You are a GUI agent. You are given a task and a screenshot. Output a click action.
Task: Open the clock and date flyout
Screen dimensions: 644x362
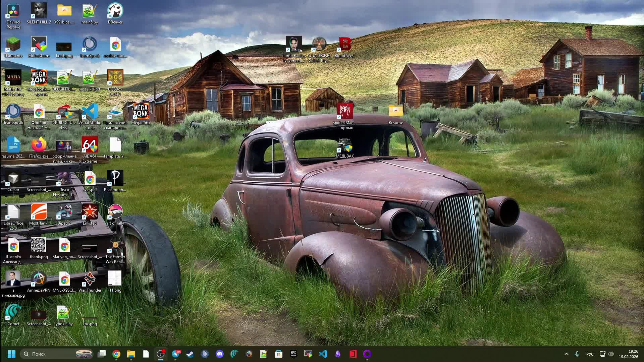628,354
